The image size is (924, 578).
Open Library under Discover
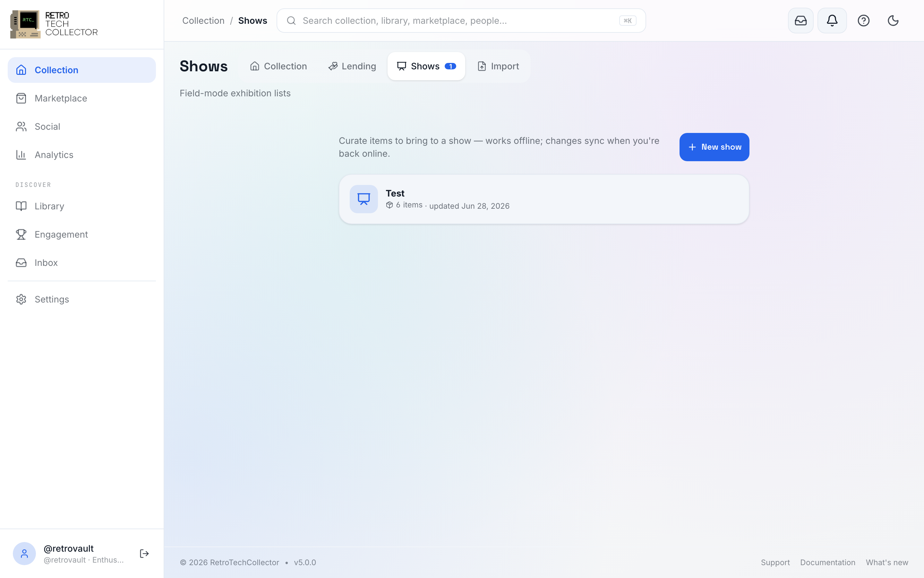82,206
